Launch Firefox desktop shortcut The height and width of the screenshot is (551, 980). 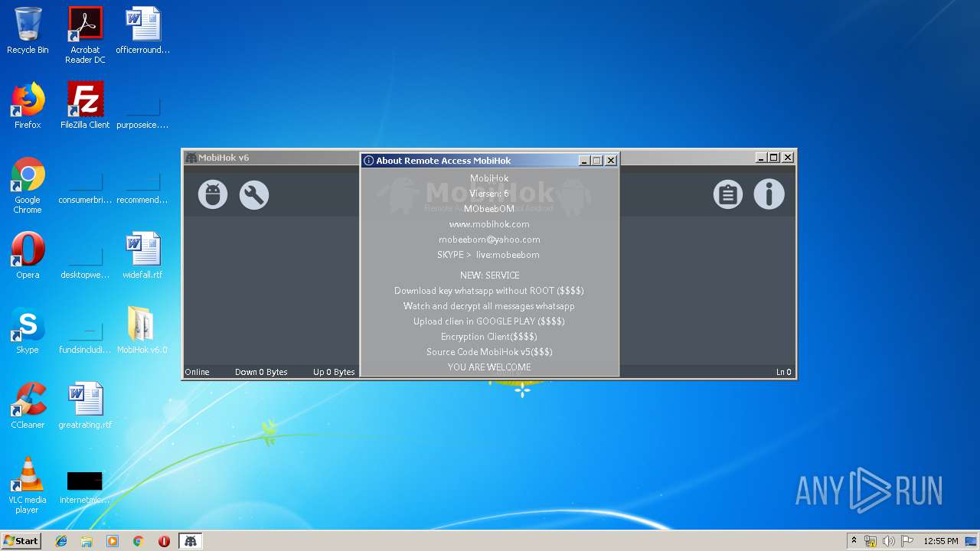(x=28, y=106)
